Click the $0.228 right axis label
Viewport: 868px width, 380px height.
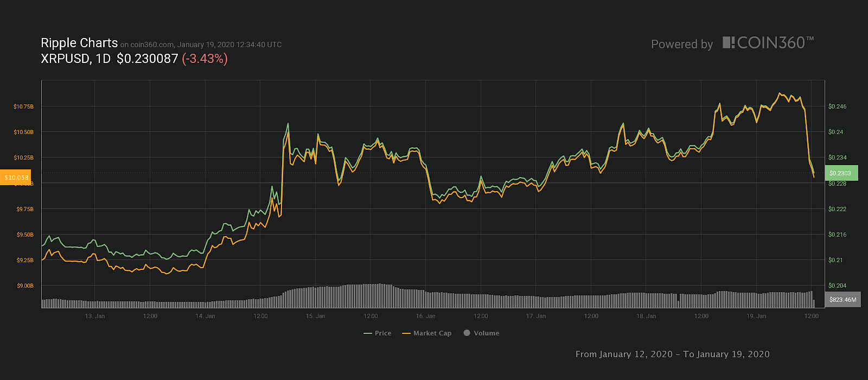(837, 184)
